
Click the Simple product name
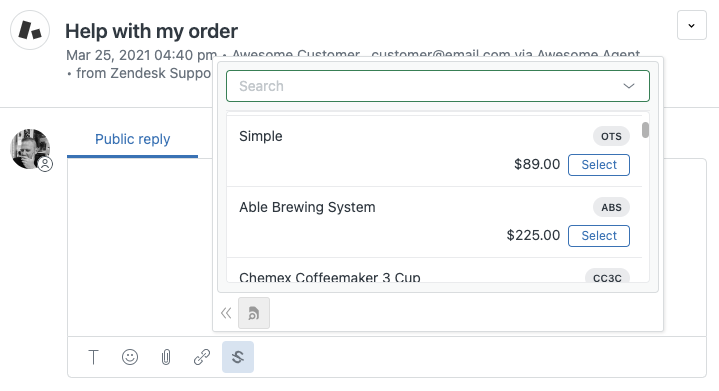click(260, 136)
